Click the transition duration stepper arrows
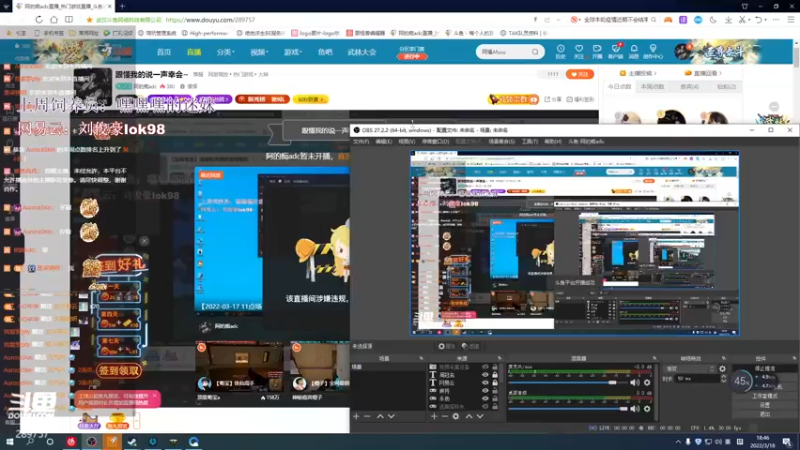Viewport: 800px width, 450px height. click(x=723, y=379)
